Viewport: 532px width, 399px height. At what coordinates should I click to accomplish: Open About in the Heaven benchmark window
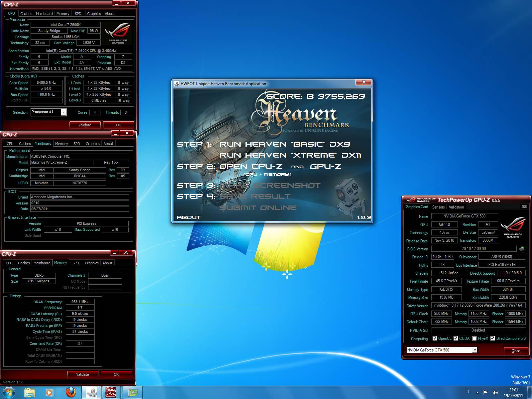[189, 217]
